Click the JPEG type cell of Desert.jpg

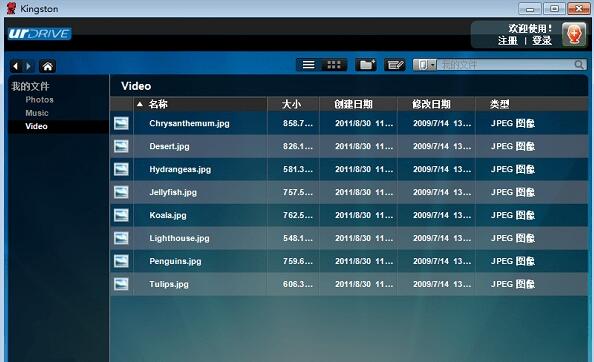513,146
